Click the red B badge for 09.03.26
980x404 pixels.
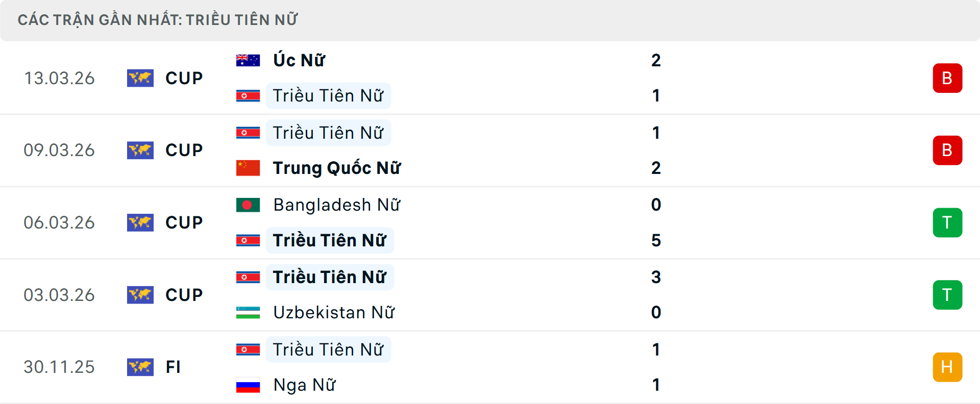pos(947,150)
